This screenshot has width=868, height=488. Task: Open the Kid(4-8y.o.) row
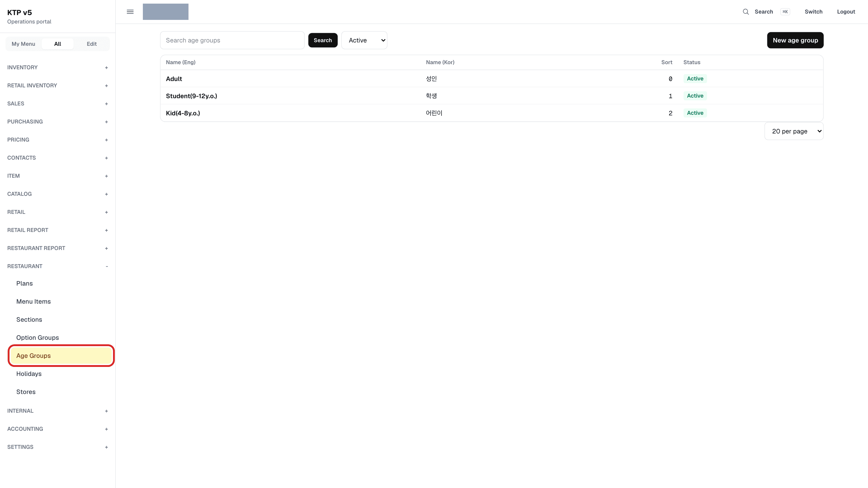(x=492, y=113)
